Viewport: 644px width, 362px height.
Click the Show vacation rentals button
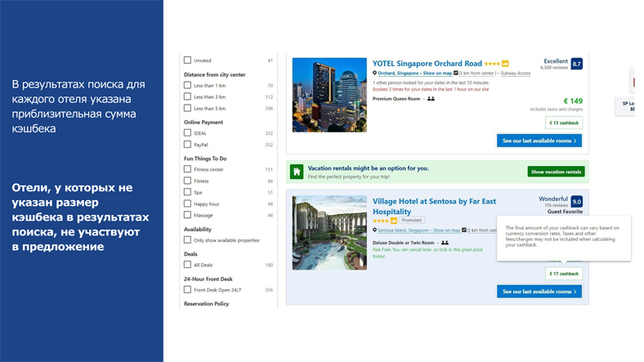point(556,172)
